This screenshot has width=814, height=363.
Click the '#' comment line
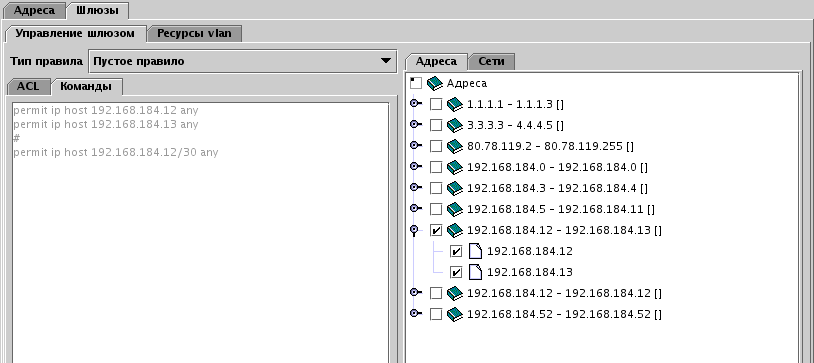pyautogui.click(x=17, y=139)
